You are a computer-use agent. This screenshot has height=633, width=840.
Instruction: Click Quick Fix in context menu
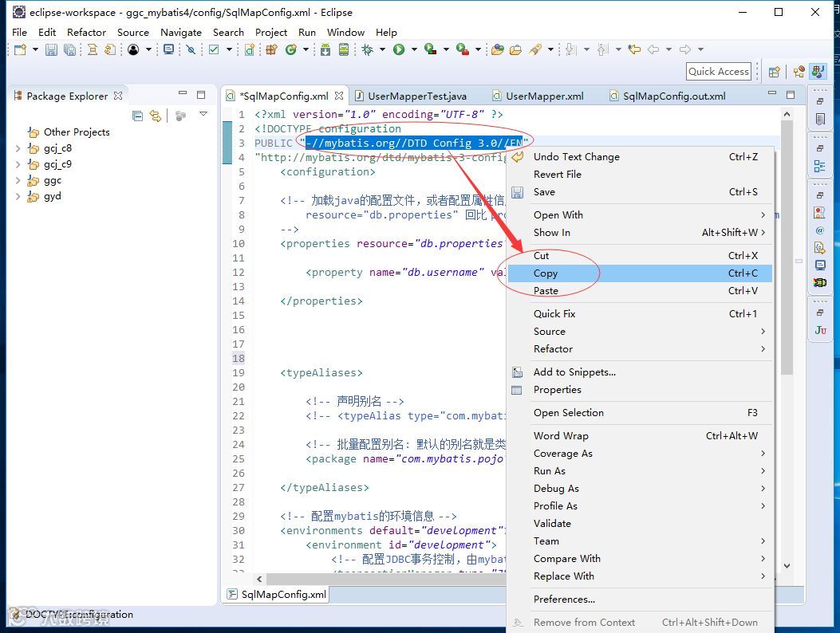tap(640, 314)
